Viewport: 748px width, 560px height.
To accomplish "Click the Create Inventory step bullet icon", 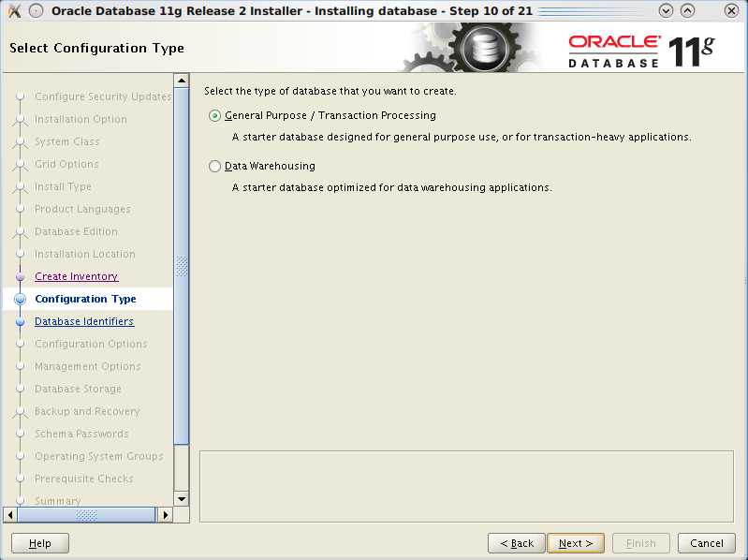I will click(20, 276).
